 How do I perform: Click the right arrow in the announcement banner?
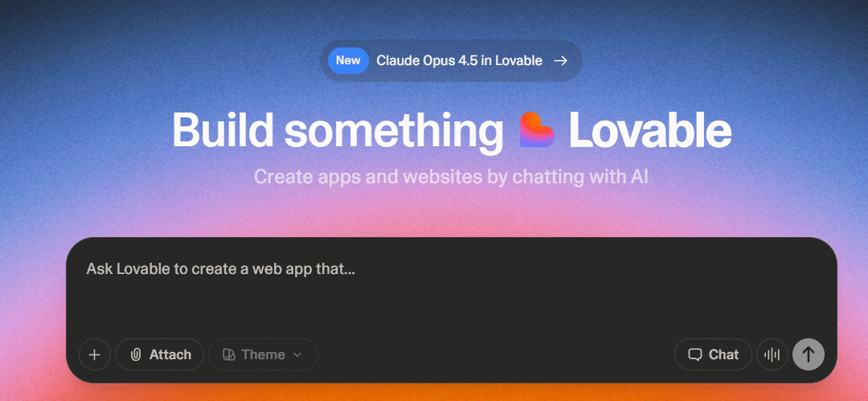point(561,61)
